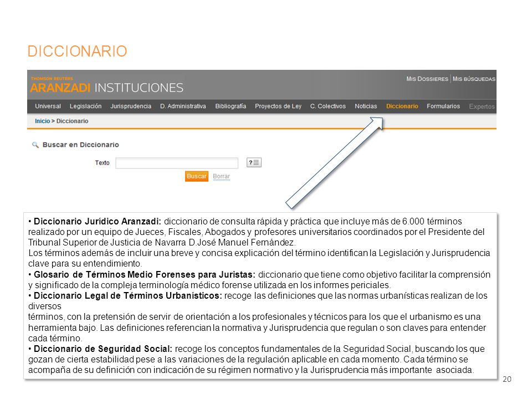Open the search help icon beside Texto
The image size is (532, 399).
tap(254, 162)
